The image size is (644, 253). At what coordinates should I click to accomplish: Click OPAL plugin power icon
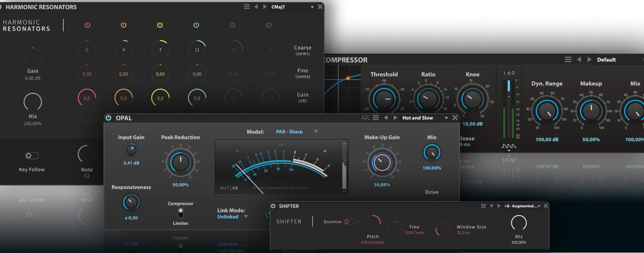pyautogui.click(x=108, y=118)
